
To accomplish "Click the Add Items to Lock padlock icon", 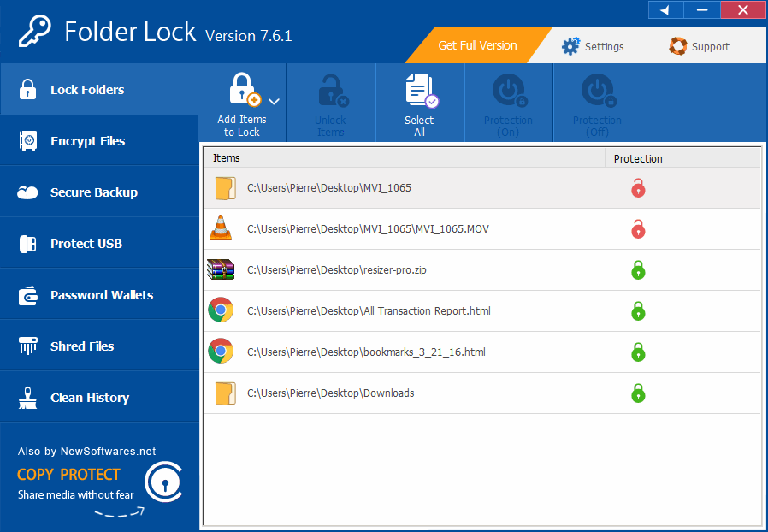I will coord(245,89).
